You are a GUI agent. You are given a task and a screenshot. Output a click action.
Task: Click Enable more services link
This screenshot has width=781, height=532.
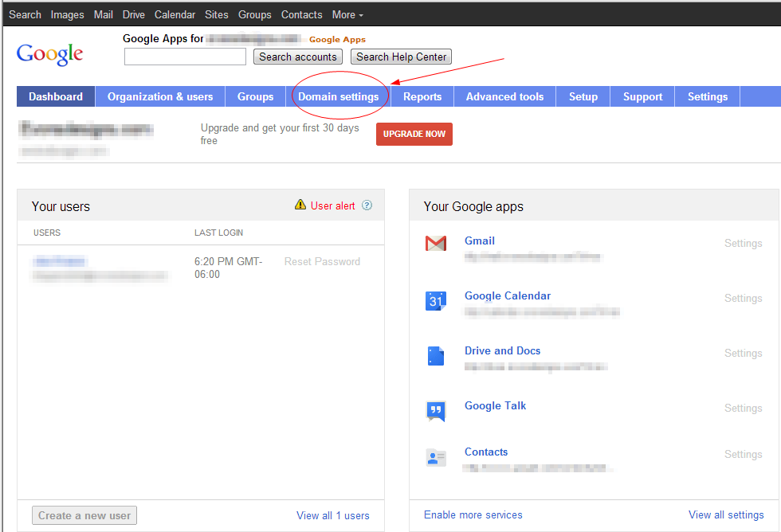point(473,515)
